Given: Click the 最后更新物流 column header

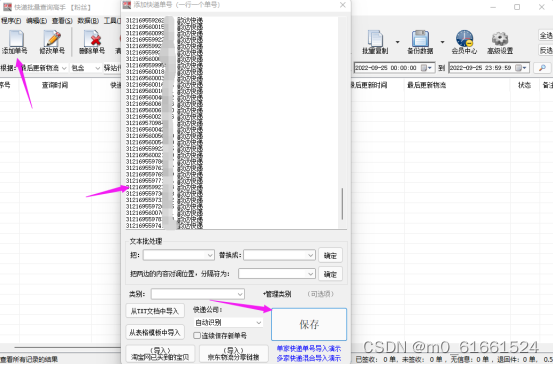Looking at the screenshot, I should point(426,85).
